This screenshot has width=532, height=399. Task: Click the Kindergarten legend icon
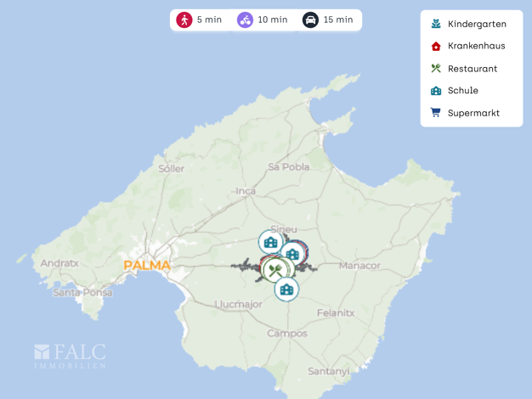pos(436,24)
